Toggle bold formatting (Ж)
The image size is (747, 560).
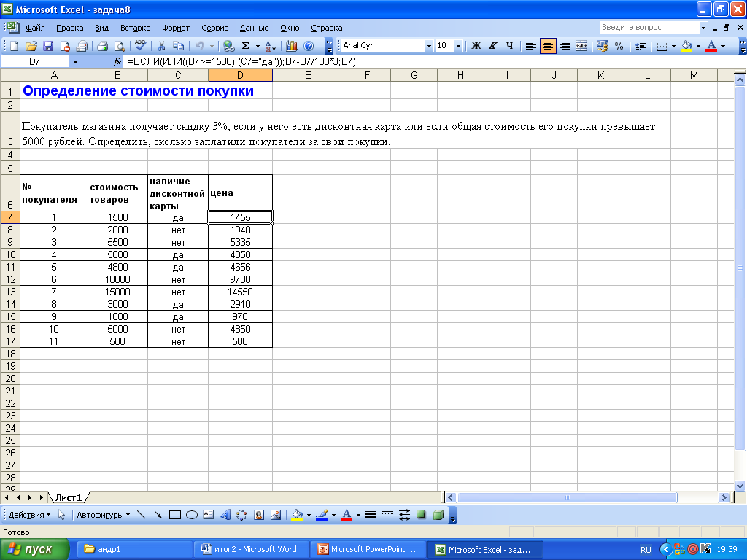[x=476, y=46]
